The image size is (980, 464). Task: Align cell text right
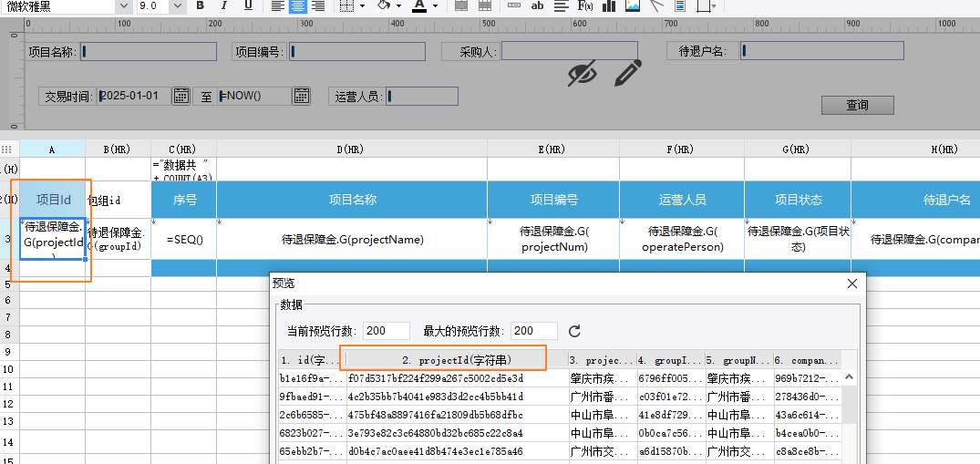318,5
